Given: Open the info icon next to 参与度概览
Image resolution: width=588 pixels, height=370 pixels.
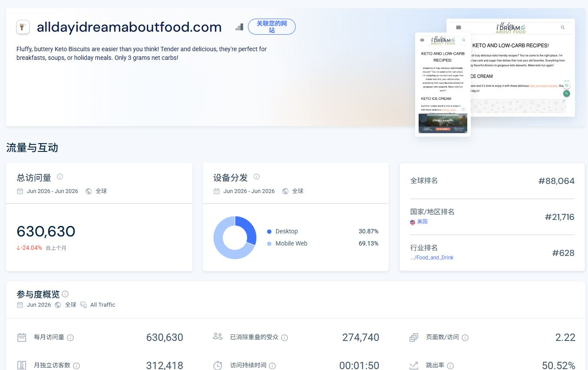Looking at the screenshot, I should [65, 294].
